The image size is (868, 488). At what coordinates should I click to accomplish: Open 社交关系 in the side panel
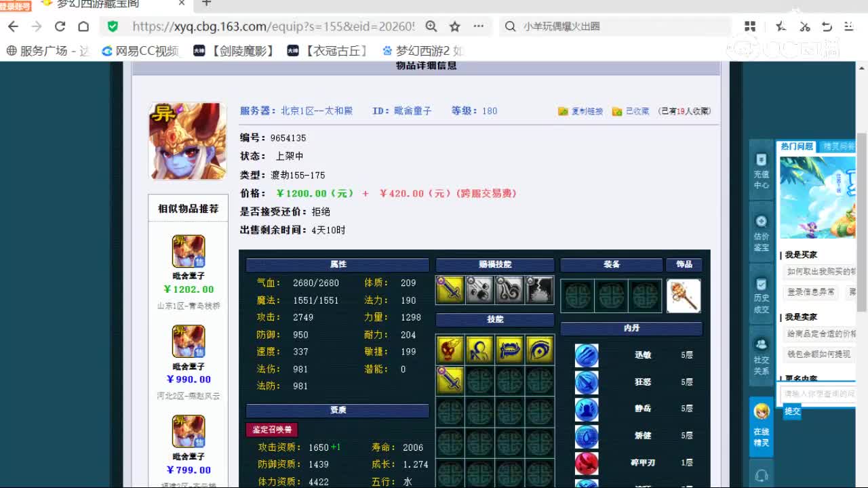click(x=761, y=357)
